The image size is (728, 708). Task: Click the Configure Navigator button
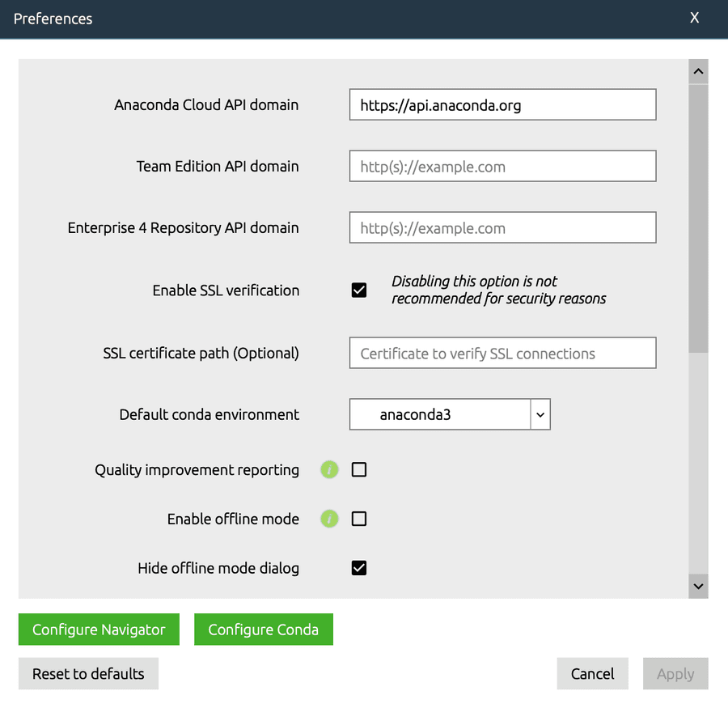point(99,630)
